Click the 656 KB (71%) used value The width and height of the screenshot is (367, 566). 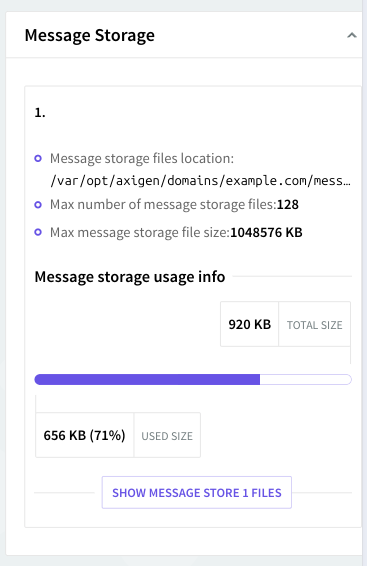pyautogui.click(x=84, y=435)
